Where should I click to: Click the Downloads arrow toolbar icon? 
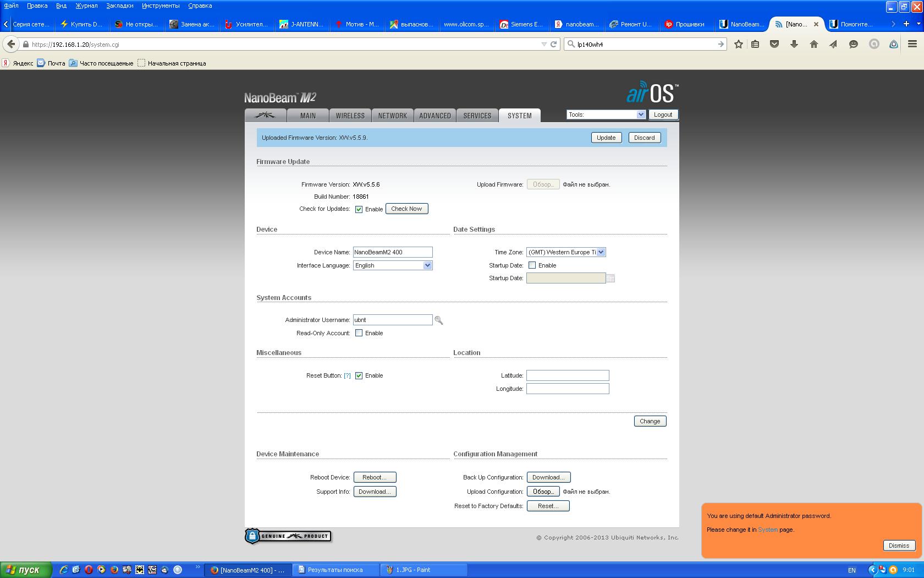coord(794,44)
